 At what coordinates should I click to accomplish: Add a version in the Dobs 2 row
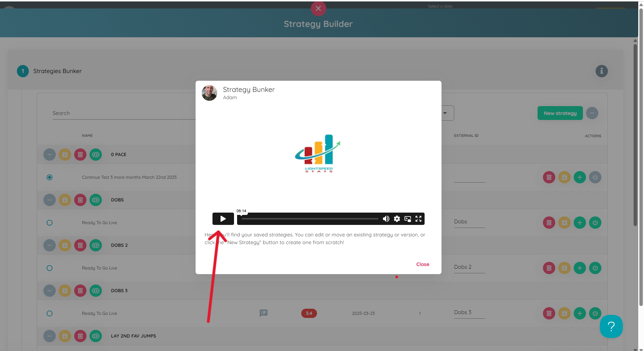pyautogui.click(x=579, y=268)
